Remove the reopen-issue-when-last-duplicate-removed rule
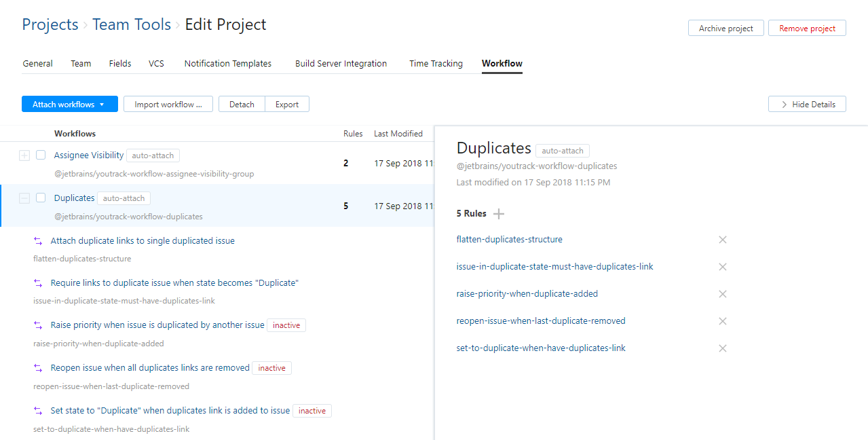Viewport: 868px width, 440px height. point(723,321)
